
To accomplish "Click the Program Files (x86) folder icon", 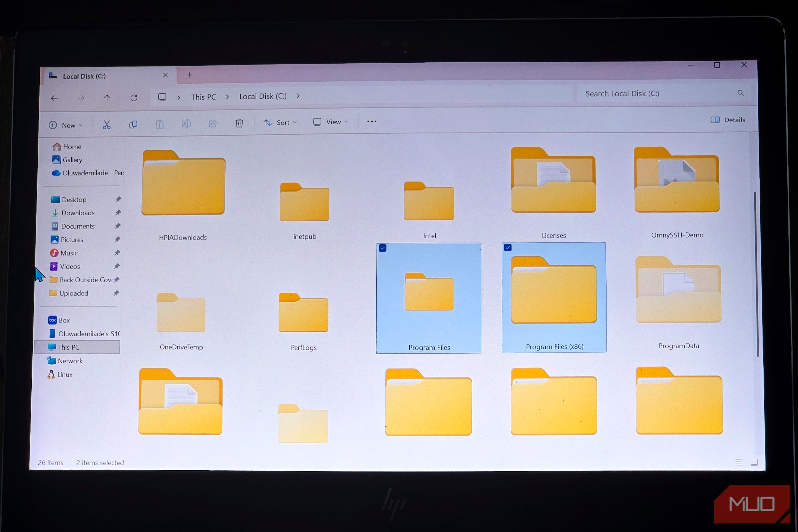I will click(x=554, y=289).
